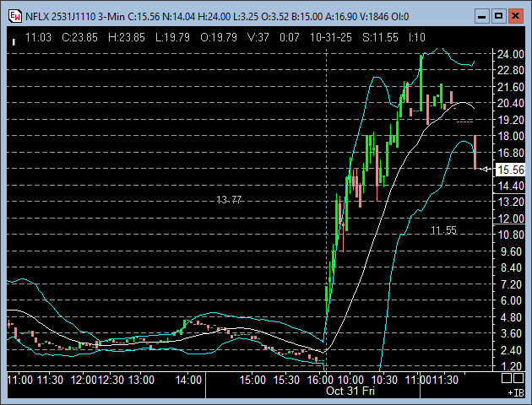Click the 12.00 level on price axis
This screenshot has height=405, width=532.
pyautogui.click(x=510, y=219)
